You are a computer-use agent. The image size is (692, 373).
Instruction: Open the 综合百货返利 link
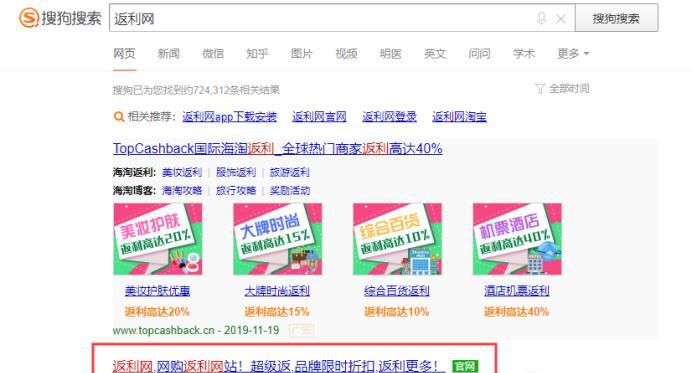click(397, 291)
